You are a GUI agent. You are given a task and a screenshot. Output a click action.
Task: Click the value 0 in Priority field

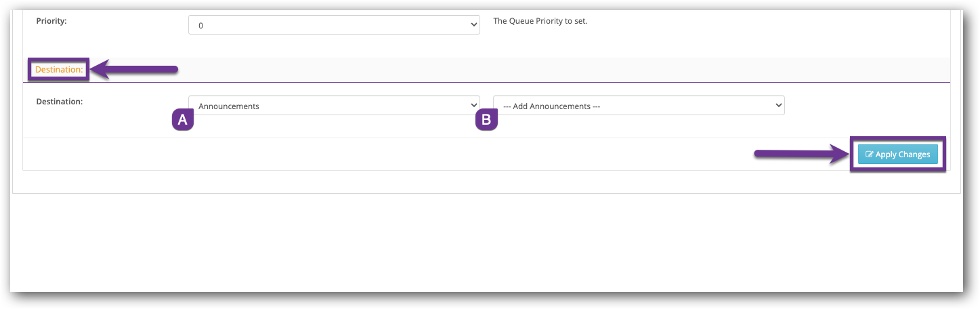coord(200,26)
